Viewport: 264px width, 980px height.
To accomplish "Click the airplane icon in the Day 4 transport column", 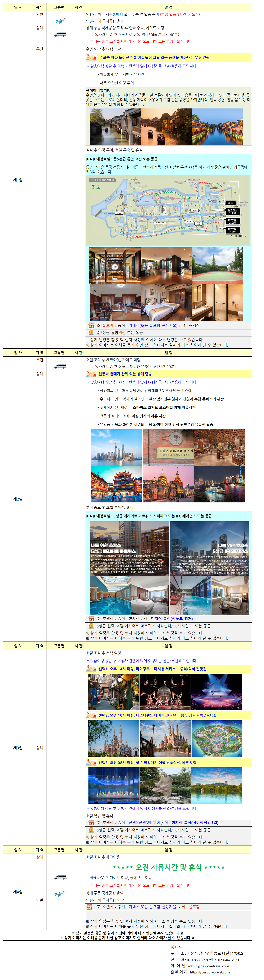I will pyautogui.click(x=59, y=894).
